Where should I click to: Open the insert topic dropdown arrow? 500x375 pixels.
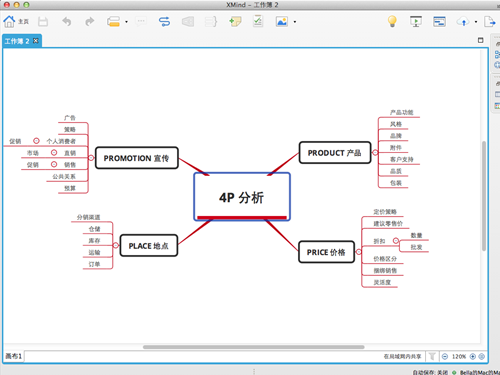(126, 22)
